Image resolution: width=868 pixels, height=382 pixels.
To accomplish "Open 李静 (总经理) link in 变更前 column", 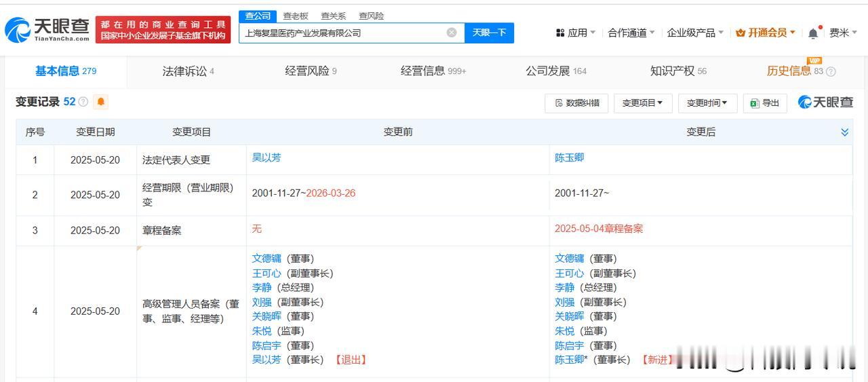I will click(x=262, y=288).
